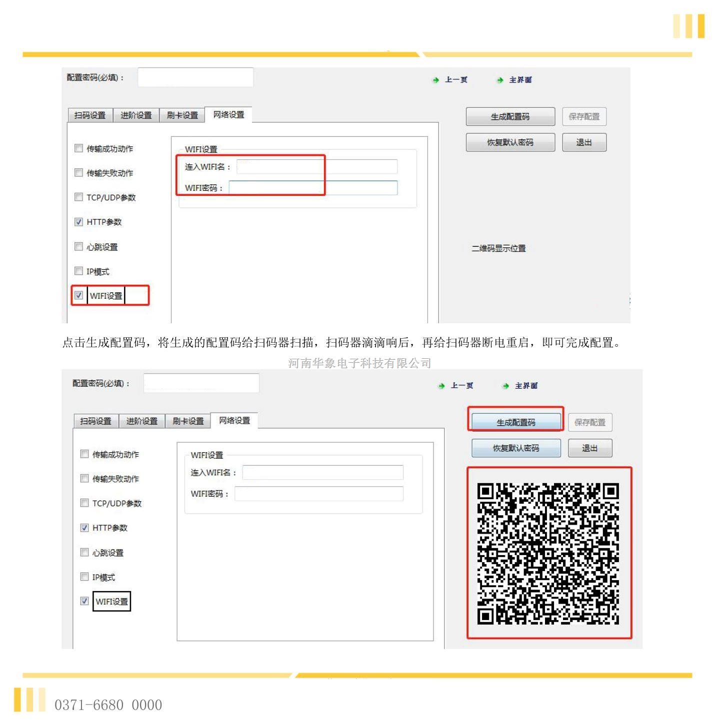Click 配置密码 input field in the QR code panel
This screenshot has width=719, height=728.
201,383
